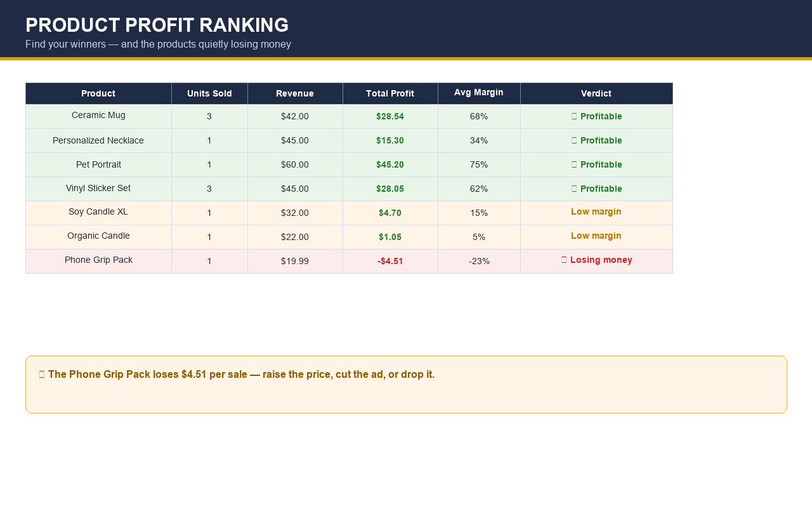Click Personalized Necklace's $45.00 revenue cell
Viewport: 812px width, 508px height.
tap(295, 140)
